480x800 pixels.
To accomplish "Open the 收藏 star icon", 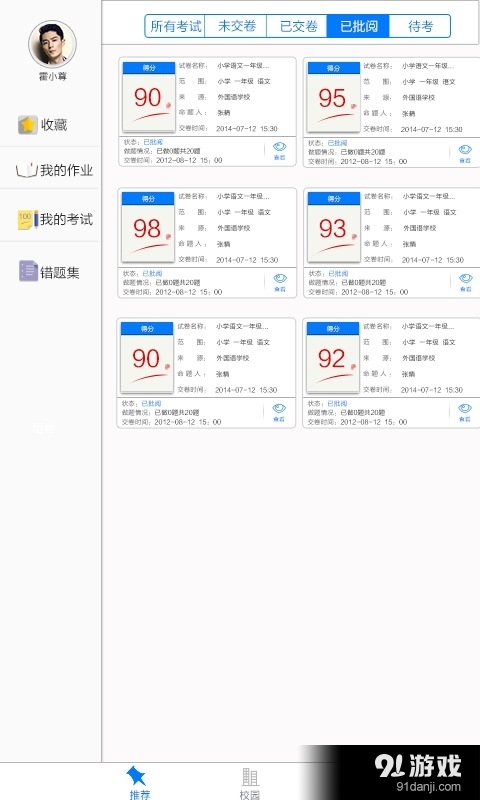I will click(x=28, y=124).
